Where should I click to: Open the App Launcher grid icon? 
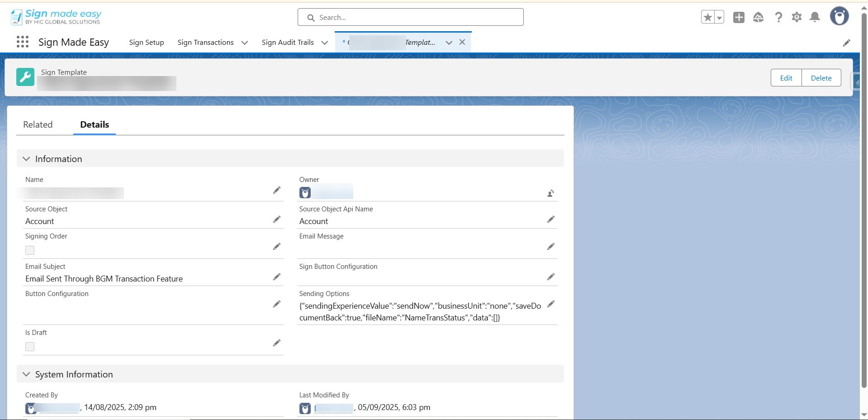pyautogui.click(x=23, y=42)
